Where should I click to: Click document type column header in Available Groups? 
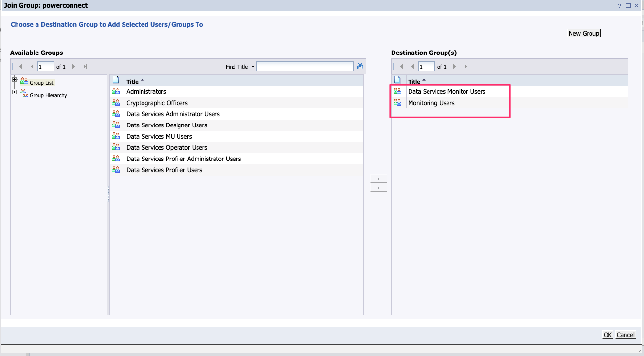click(116, 80)
